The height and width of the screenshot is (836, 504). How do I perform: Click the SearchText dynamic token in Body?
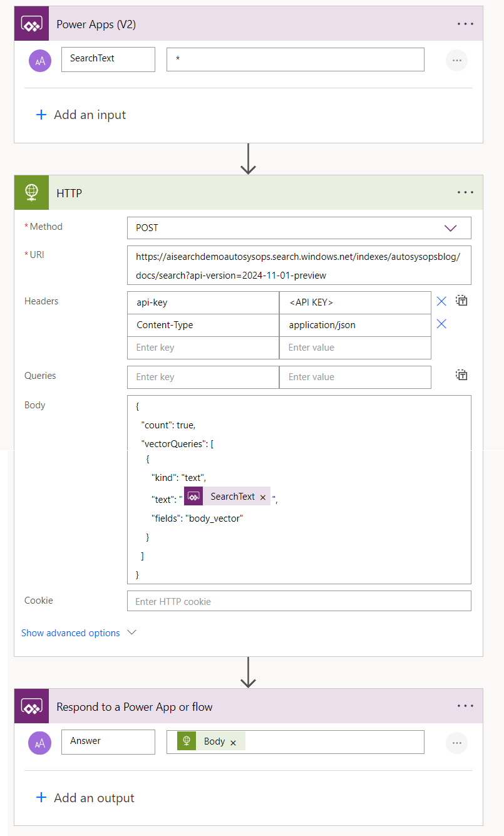(x=227, y=497)
